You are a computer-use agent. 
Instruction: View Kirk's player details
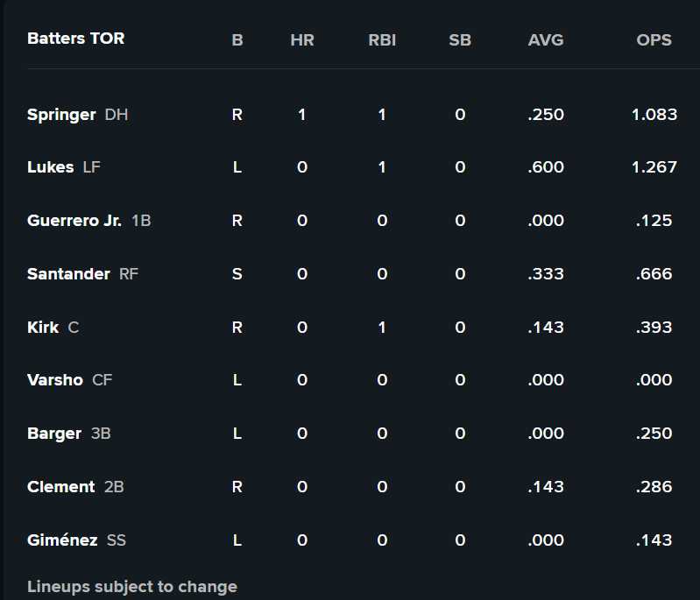click(x=43, y=328)
